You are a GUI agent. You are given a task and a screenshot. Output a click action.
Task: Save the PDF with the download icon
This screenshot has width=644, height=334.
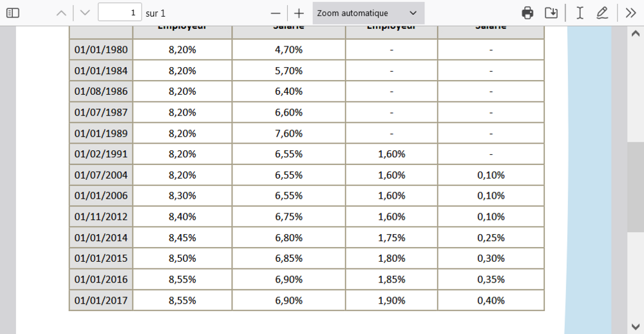pos(551,13)
